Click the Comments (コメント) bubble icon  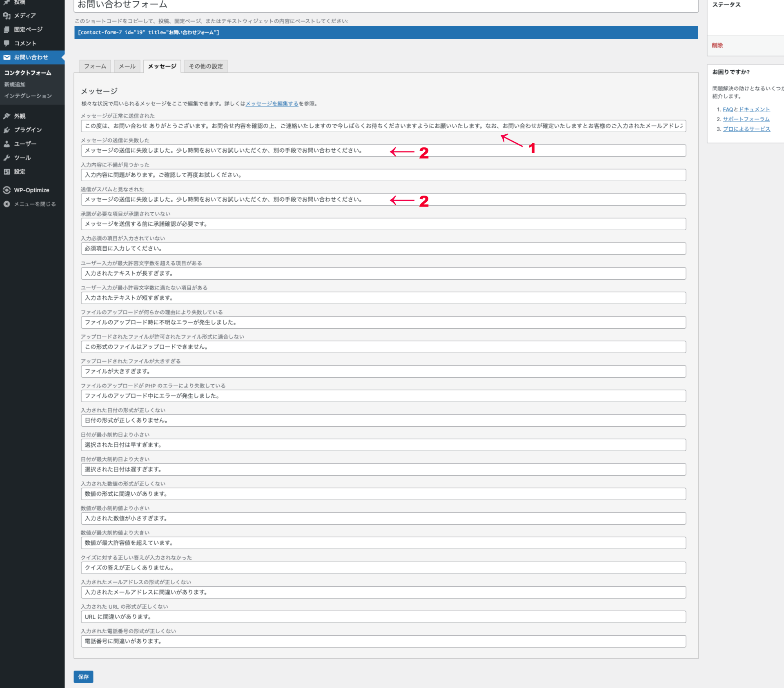pos(7,43)
